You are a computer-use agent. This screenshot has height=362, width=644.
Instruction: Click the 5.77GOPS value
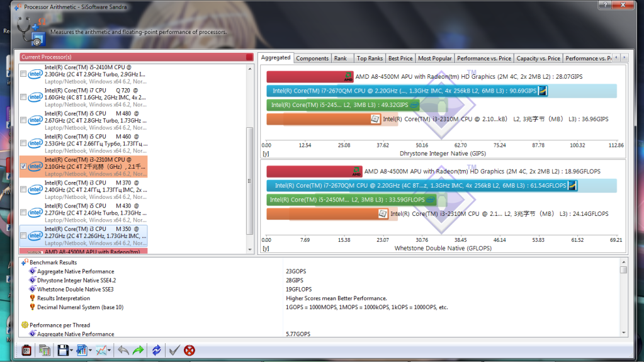(x=298, y=334)
